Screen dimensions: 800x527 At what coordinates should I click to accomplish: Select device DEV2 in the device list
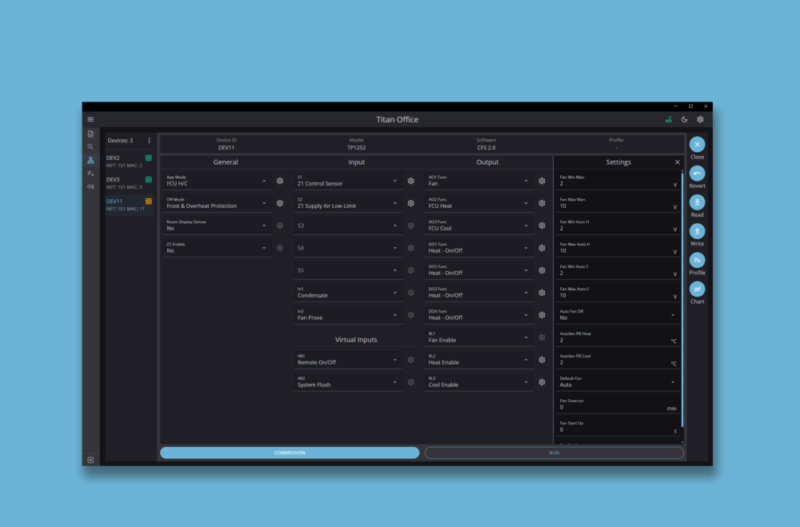pyautogui.click(x=129, y=161)
